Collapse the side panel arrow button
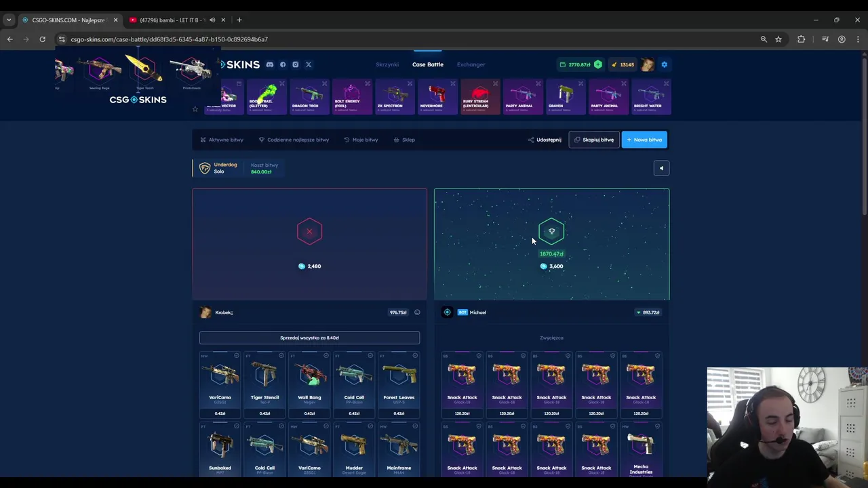The image size is (868, 488). point(661,168)
